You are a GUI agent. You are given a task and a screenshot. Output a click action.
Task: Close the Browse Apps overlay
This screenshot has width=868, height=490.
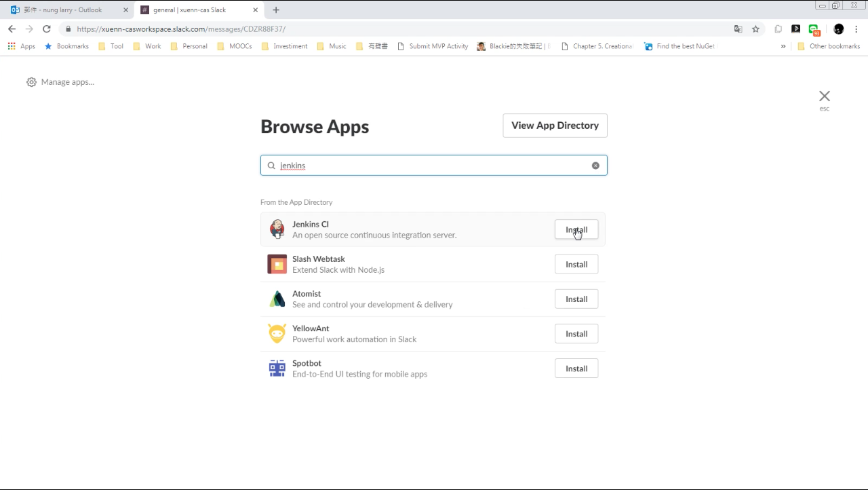[x=824, y=96]
